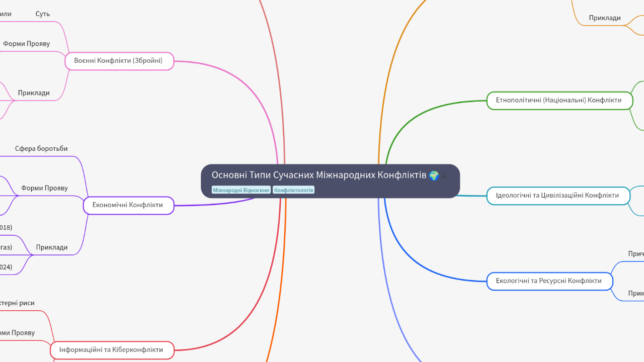Click the 'Суть' label near top left
Screen dimensions: 644x362
pyautogui.click(x=42, y=14)
